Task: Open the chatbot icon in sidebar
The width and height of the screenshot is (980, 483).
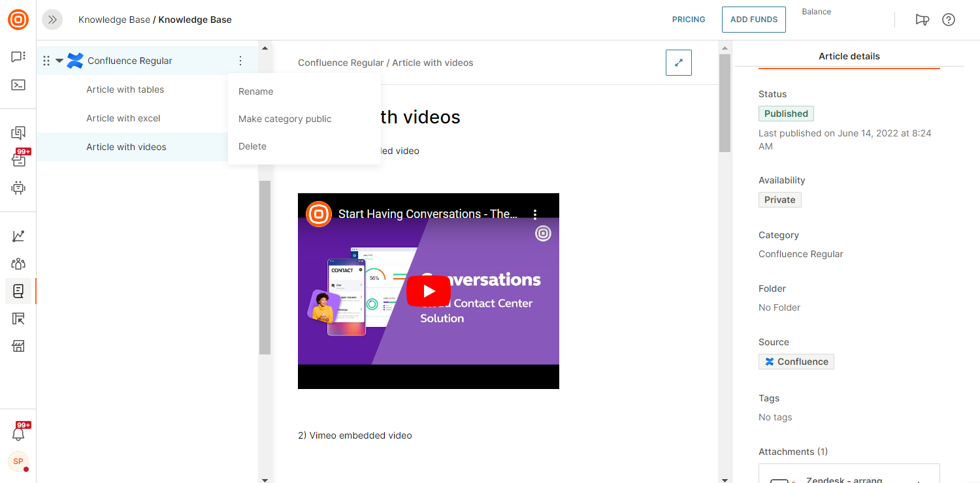Action: (18, 188)
